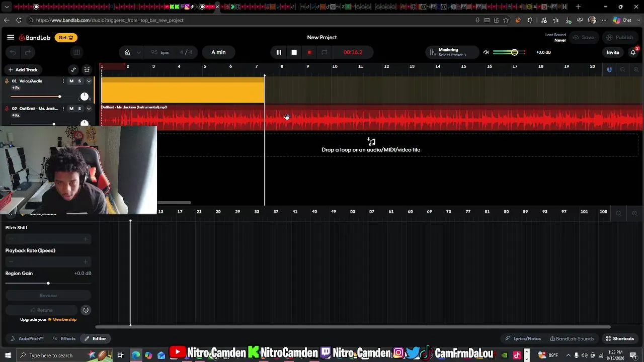Open the BandLab Sounds panel

572,339
